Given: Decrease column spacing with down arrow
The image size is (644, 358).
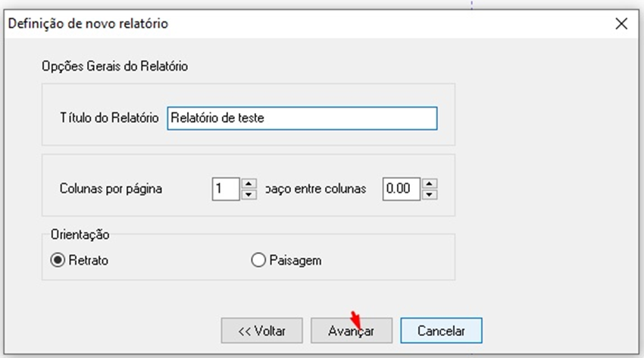Looking at the screenshot, I should pos(430,194).
